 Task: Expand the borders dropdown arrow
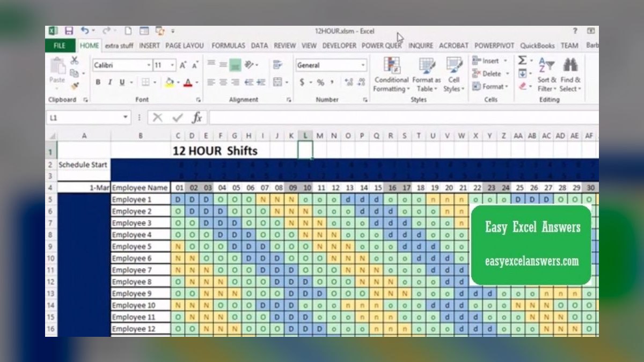[x=155, y=82]
